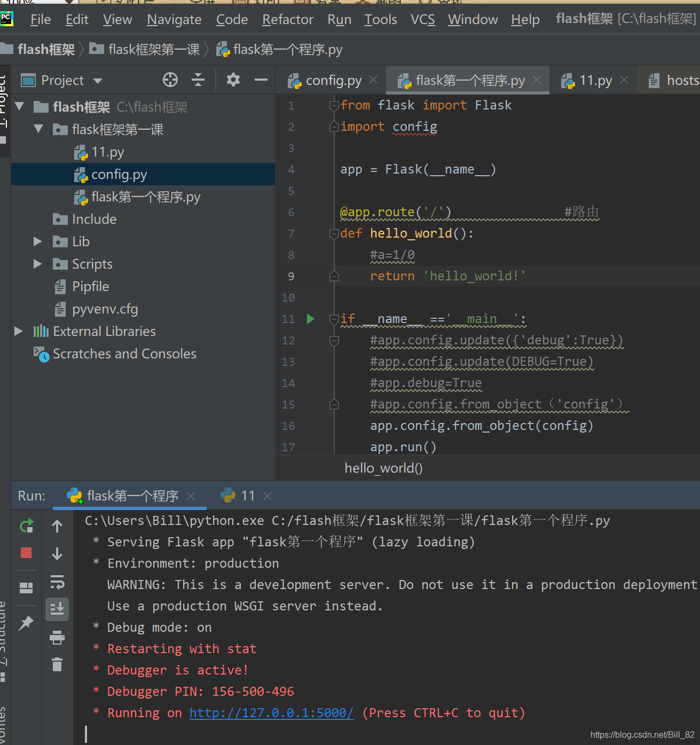Place cursor on line 16 app.config.from_object(config)

click(482, 426)
